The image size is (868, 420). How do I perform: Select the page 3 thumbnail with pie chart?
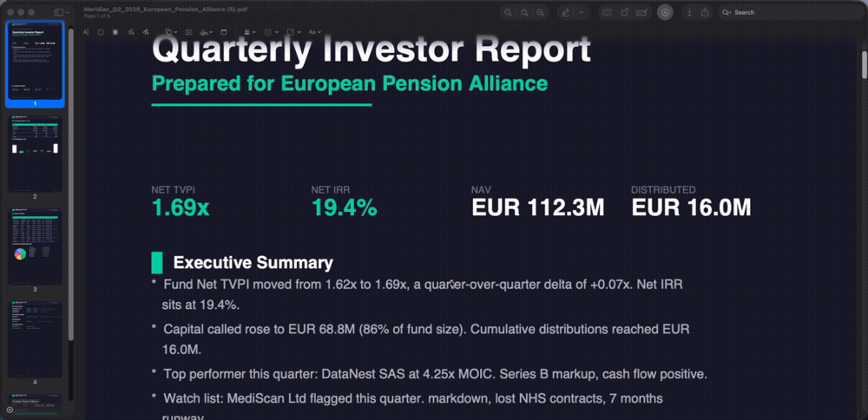click(36, 246)
